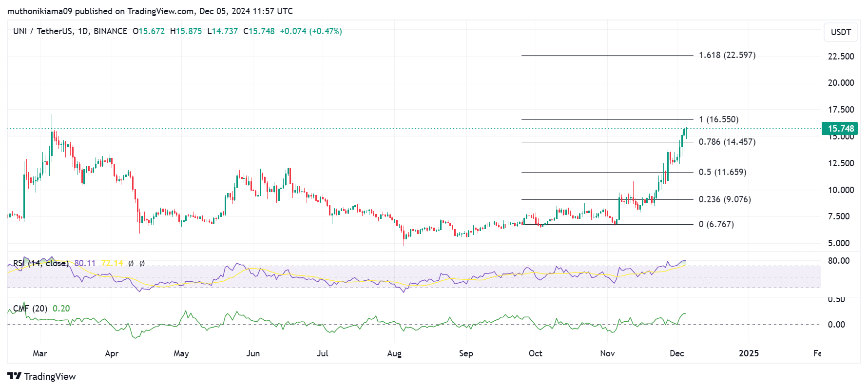This screenshot has height=389, width=868.
Task: Click the publisher credit header text
Action: [x=150, y=11]
